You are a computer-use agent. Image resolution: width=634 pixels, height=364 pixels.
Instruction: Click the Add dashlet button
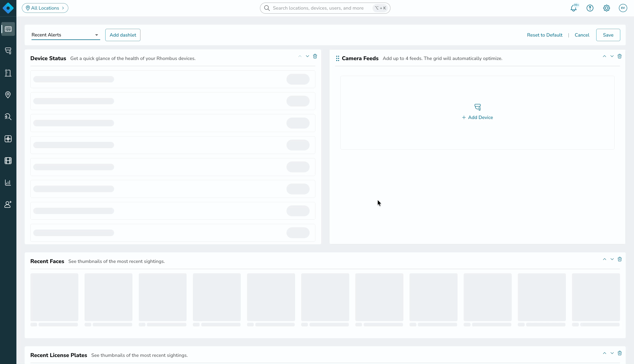tap(123, 35)
